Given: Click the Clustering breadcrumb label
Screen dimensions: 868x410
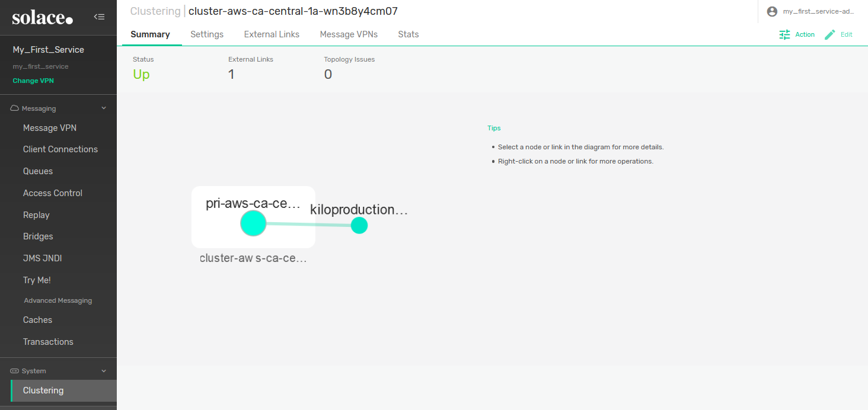Looking at the screenshot, I should (155, 11).
